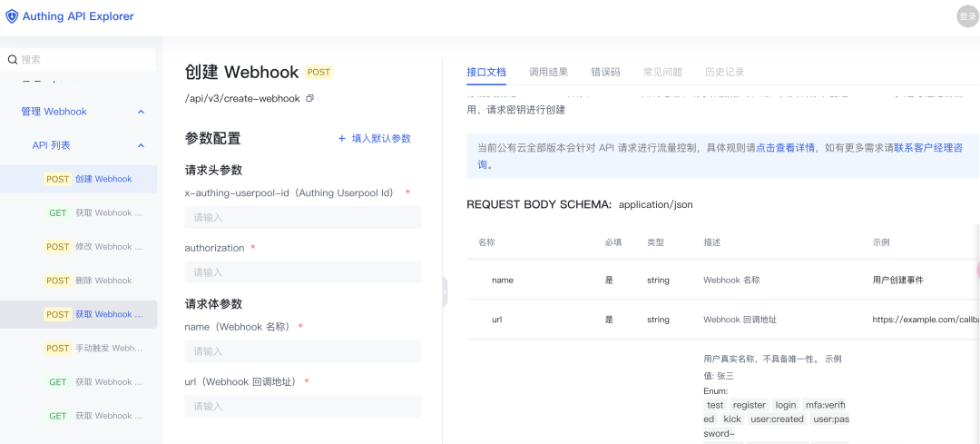Click the 类型 column header
980x444 pixels.
coord(656,242)
